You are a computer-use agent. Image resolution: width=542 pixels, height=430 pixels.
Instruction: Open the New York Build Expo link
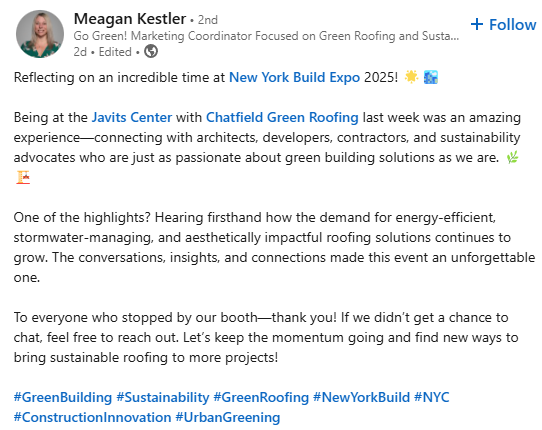295,77
